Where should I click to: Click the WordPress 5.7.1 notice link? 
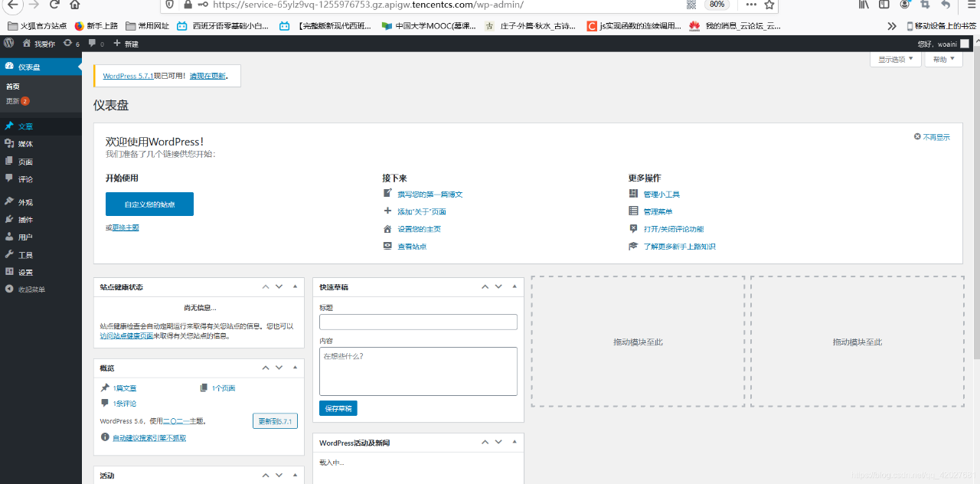128,76
